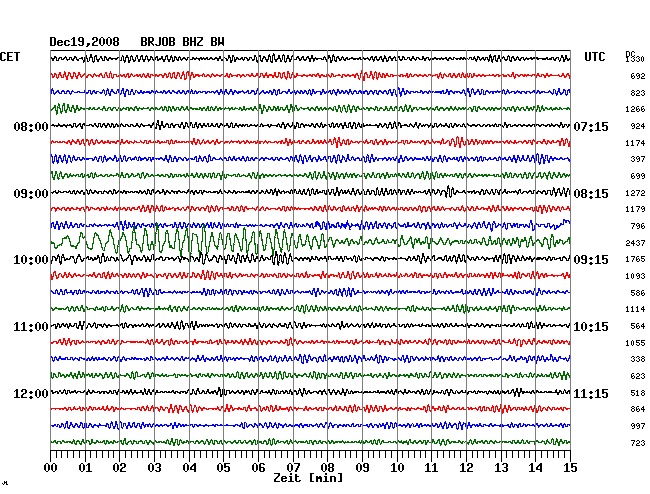Click the 15 minute axis tick label

pyautogui.click(x=570, y=468)
